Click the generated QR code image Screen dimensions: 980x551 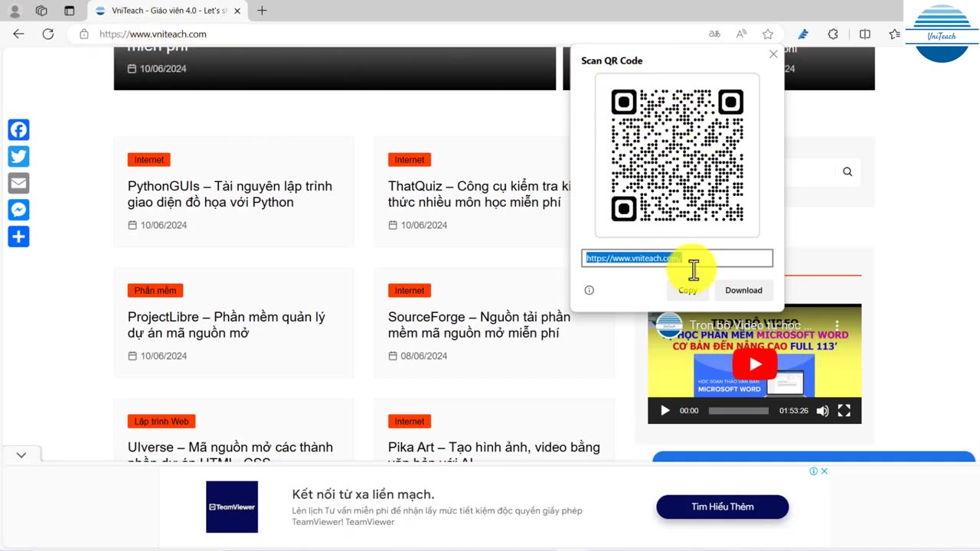point(678,155)
